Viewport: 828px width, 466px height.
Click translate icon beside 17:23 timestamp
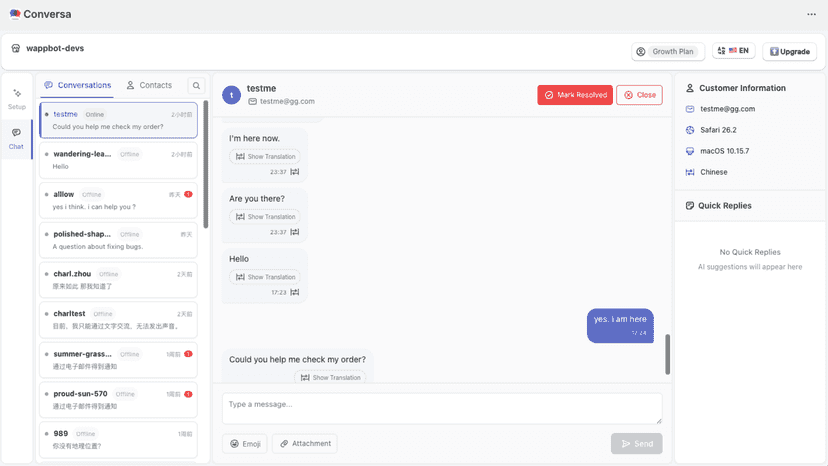click(295, 292)
